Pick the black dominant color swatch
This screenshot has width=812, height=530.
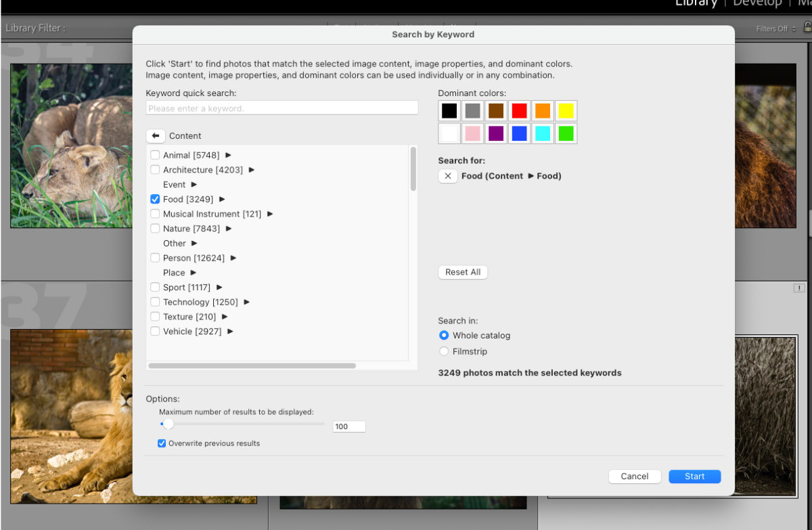449,111
